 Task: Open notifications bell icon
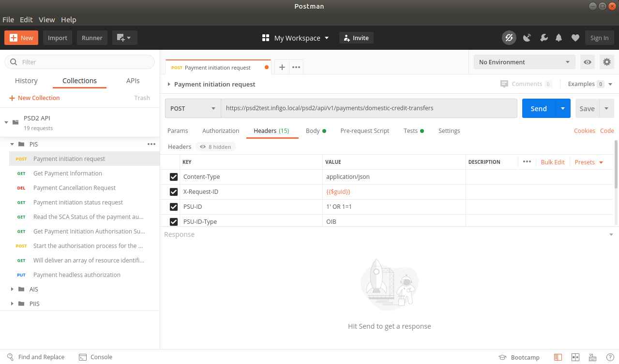point(559,38)
